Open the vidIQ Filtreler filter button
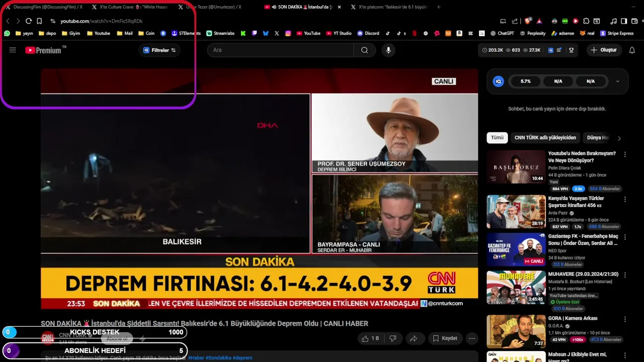644x362 pixels. tap(159, 50)
